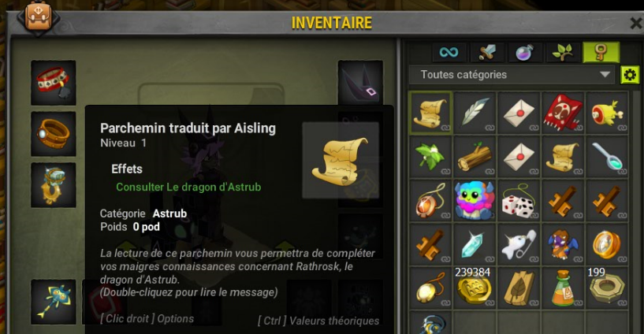This screenshot has height=334, width=644.
Task: Select the gold coin stack of 239384
Action: click(x=474, y=288)
